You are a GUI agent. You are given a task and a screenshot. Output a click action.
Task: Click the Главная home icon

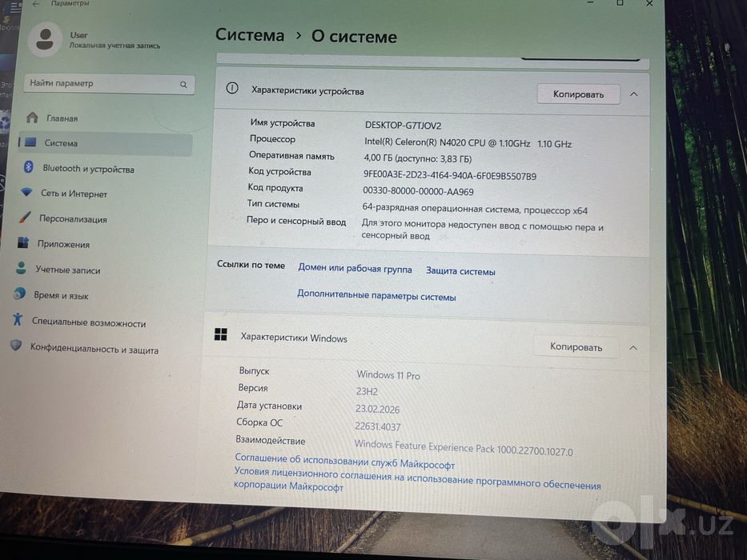click(32, 117)
